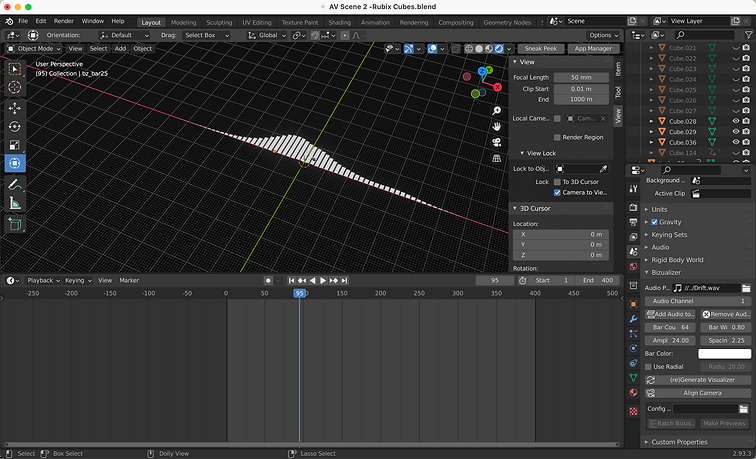Screen dimensions: 756x459
Task: Click the white Bar Color swatch
Action: [725, 354]
